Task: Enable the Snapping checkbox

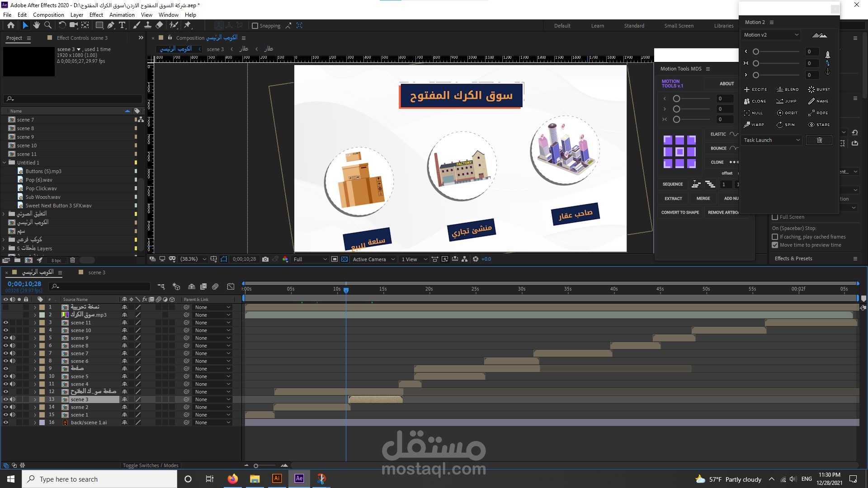Action: coord(255,26)
